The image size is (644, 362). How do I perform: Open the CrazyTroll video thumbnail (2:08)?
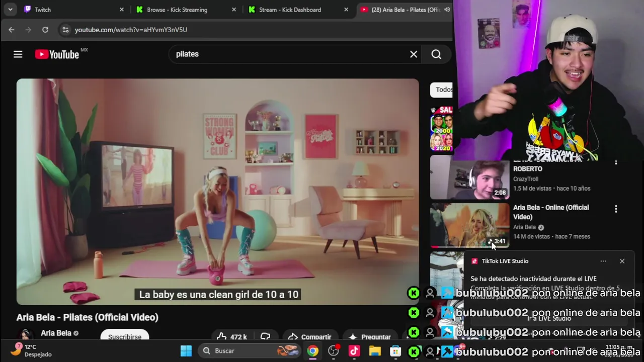(470, 177)
